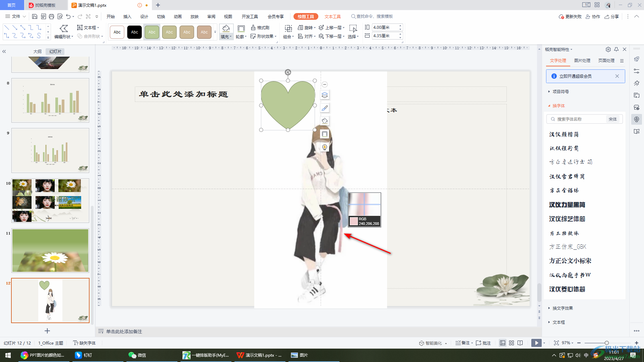Open the 文本框 text box dropdown
The image size is (644, 362).
89,27
